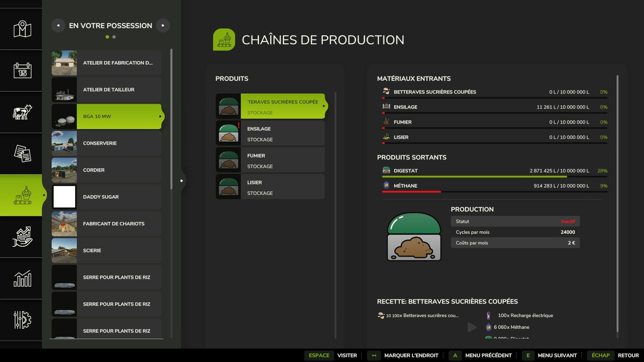The height and width of the screenshot is (362, 644).
Task: Select Lisier stockage production
Action: tap(270, 187)
